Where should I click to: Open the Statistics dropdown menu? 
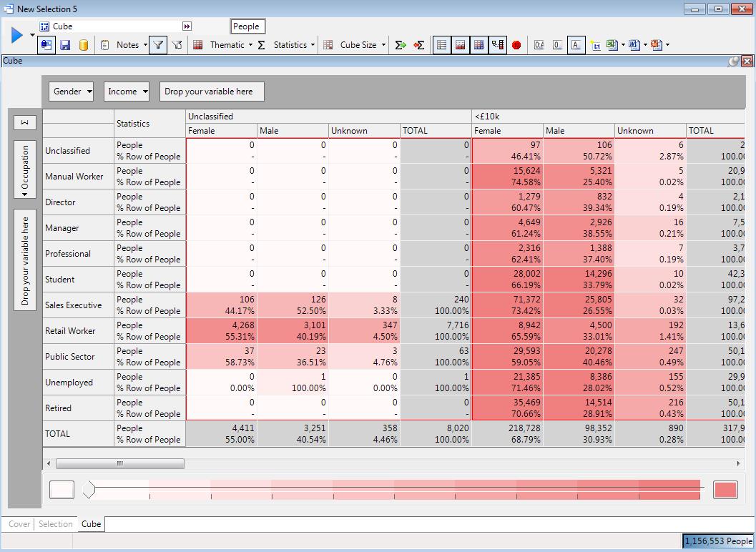pyautogui.click(x=313, y=45)
